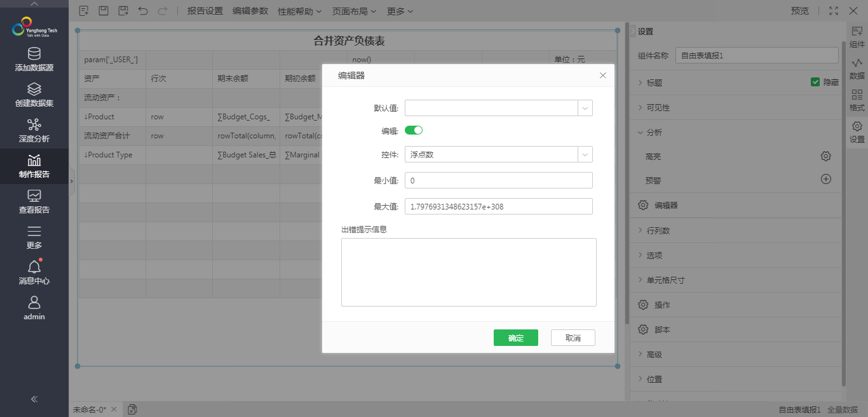Expand the 可见性 section
The image size is (868, 417).
tap(658, 108)
